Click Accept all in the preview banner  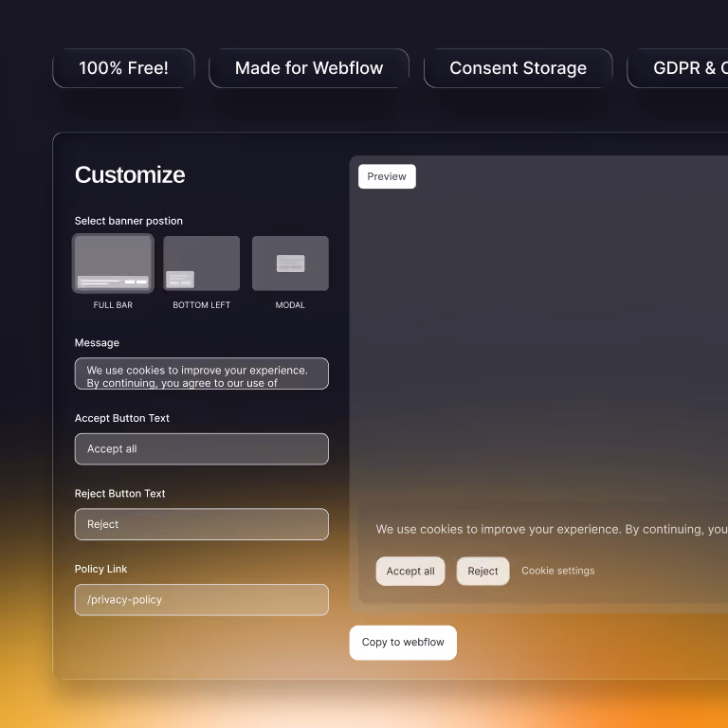tap(410, 571)
